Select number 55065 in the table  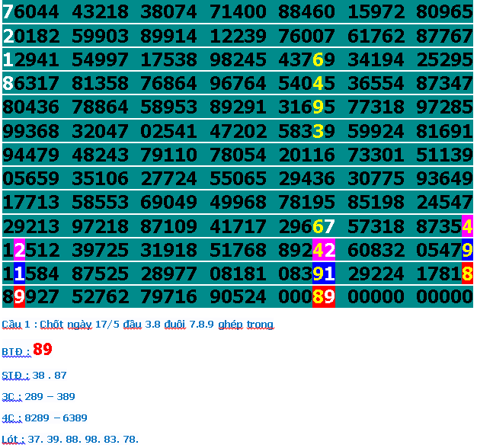click(x=238, y=179)
